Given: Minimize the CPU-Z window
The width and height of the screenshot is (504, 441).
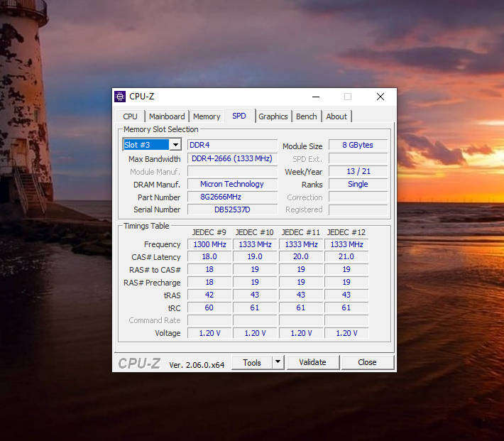Looking at the screenshot, I should [316, 97].
